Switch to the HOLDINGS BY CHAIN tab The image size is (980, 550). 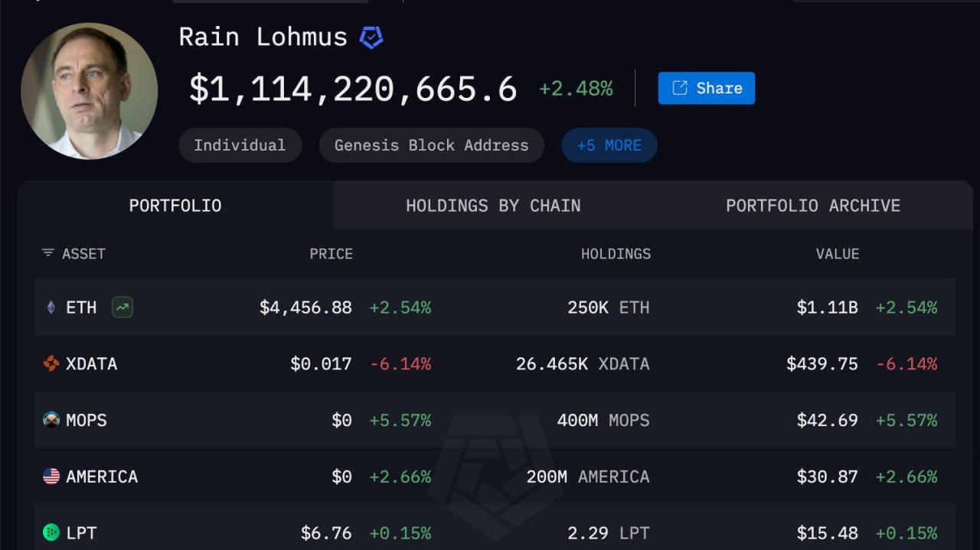493,206
